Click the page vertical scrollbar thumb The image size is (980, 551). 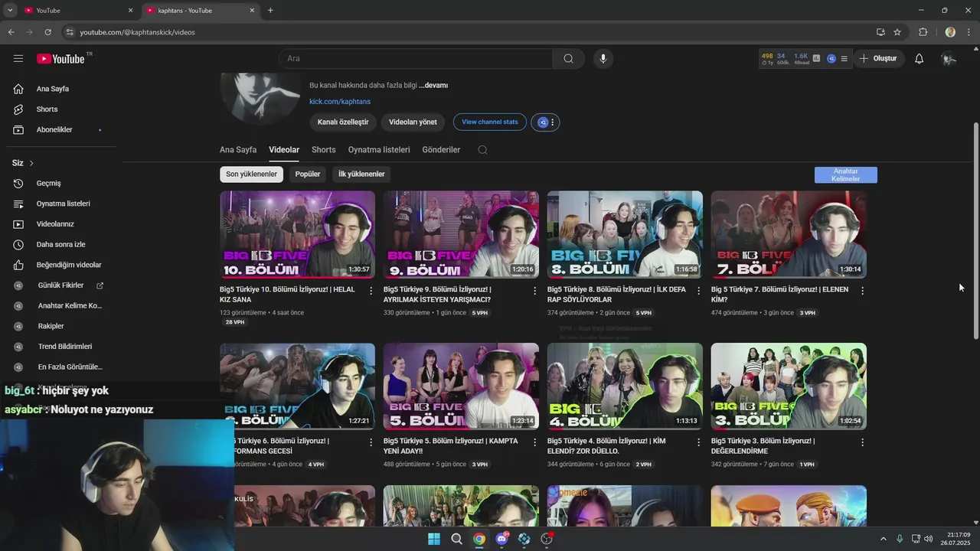975,230
